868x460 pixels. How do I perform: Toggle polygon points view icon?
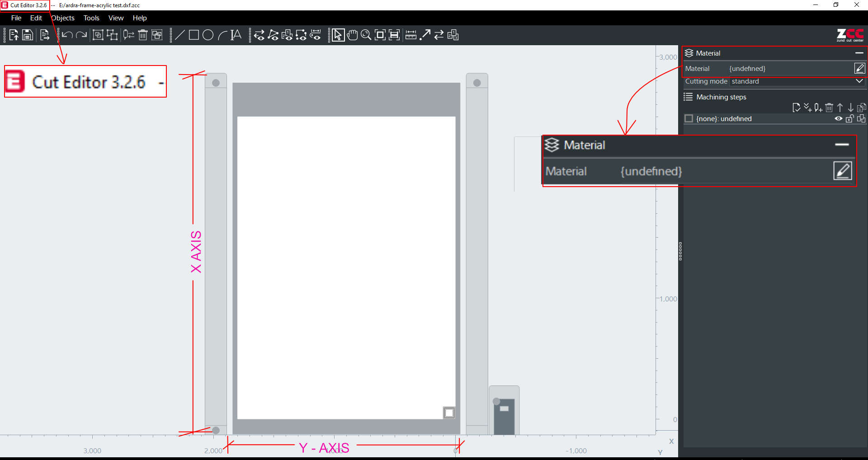273,35
